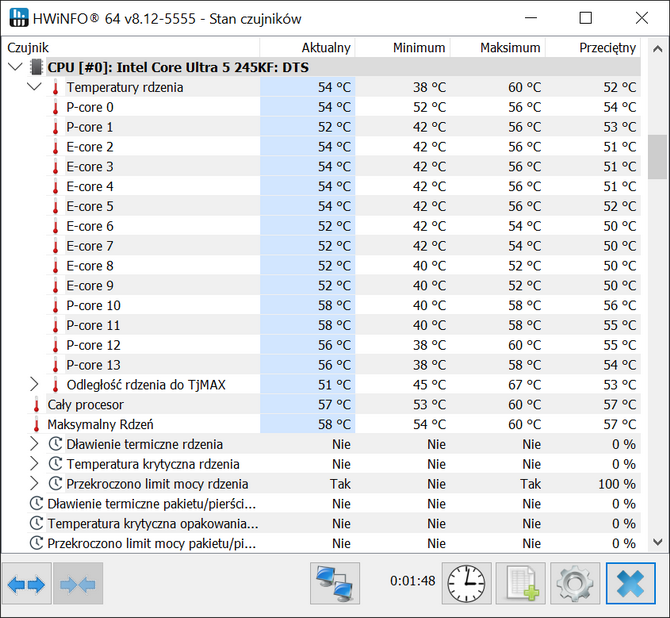Click the scrollbar down arrow
Image resolution: width=670 pixels, height=618 pixels.
[x=658, y=542]
